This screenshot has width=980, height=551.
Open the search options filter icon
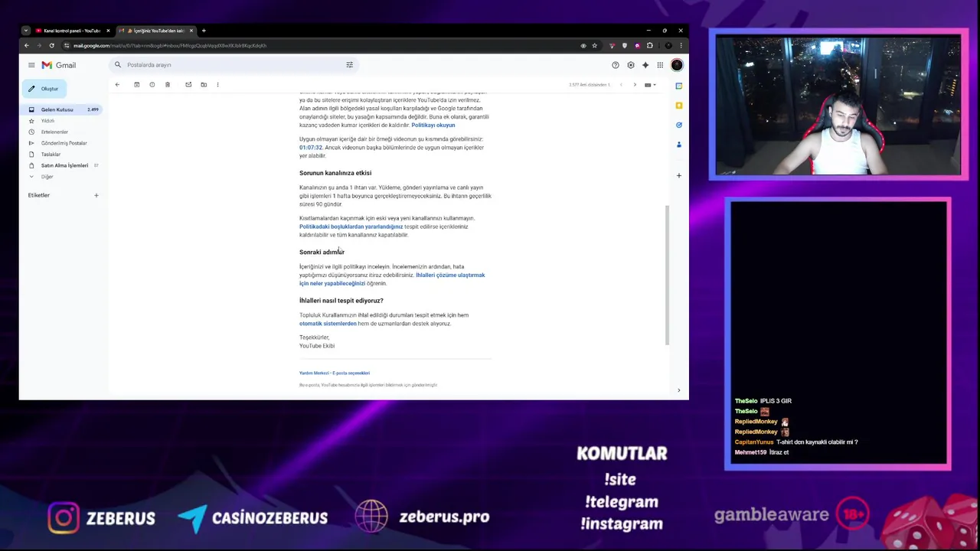[x=350, y=65]
